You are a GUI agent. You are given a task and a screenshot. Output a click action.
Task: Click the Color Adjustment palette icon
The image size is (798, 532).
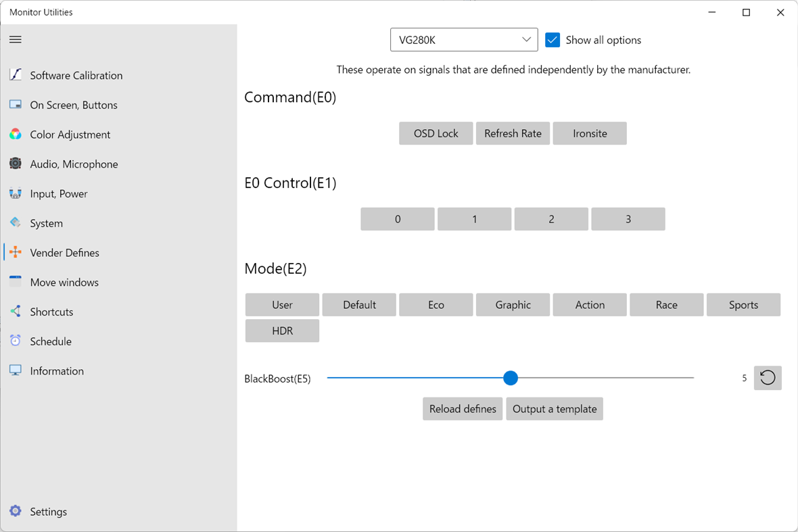click(16, 134)
